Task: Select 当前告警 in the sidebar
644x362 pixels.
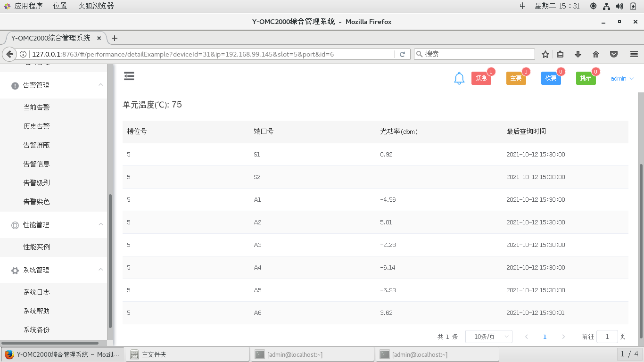Action: click(x=37, y=107)
